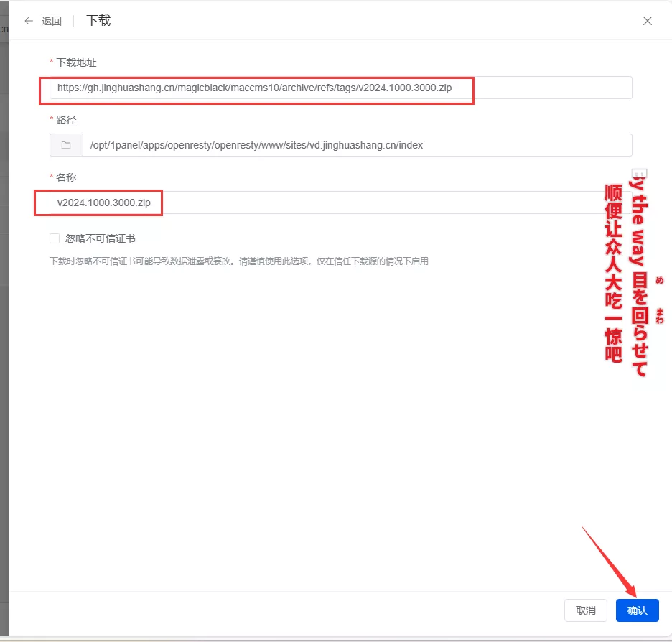Click the 路径 field label
This screenshot has width=672, height=642.
pos(66,120)
